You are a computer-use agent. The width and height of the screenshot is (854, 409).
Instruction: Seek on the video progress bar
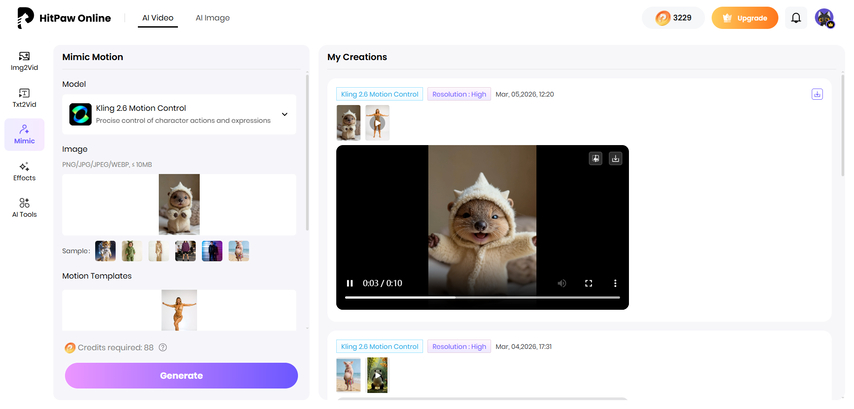tap(482, 297)
